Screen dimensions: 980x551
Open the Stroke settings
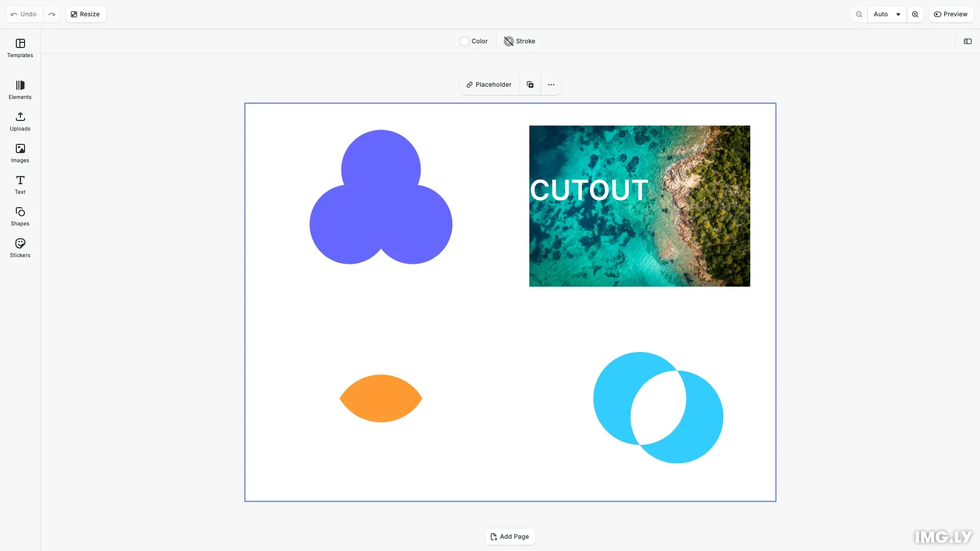pos(520,41)
